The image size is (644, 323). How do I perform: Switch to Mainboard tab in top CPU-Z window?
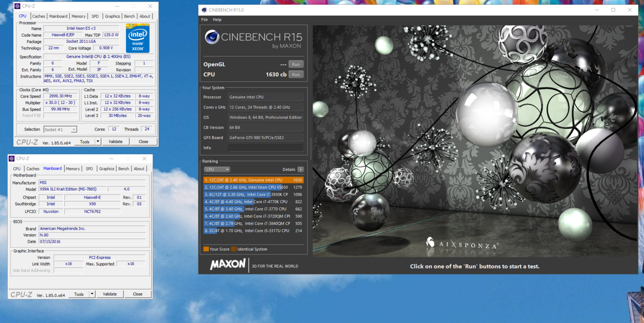click(58, 16)
